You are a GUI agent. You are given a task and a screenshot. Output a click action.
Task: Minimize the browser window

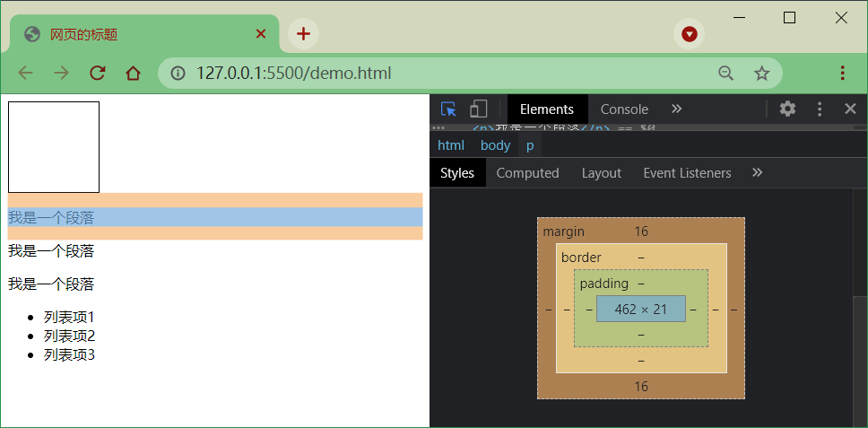coord(739,18)
